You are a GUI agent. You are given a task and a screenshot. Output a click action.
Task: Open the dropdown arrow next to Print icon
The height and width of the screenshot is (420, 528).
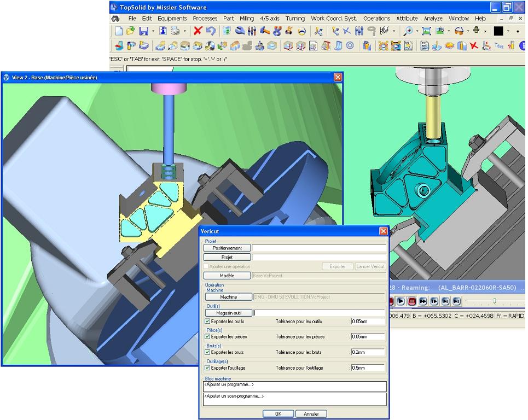[184, 31]
